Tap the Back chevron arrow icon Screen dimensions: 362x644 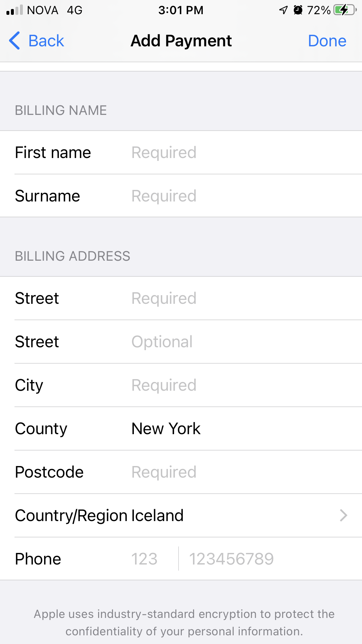coord(14,41)
